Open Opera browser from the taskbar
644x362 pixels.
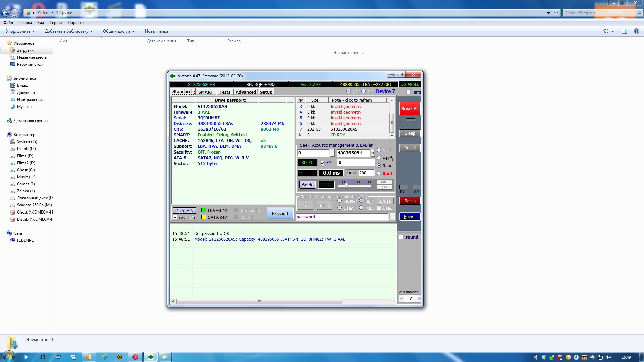coord(135,357)
